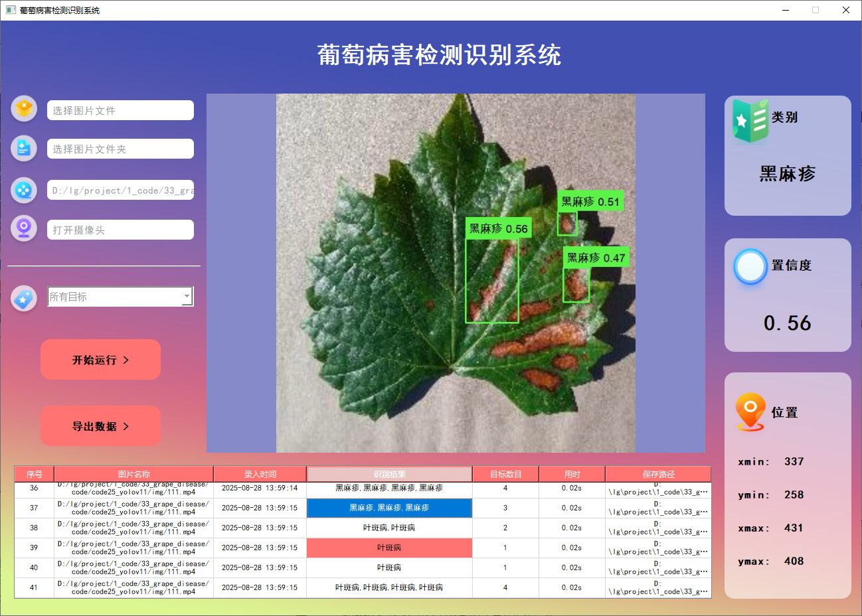Screen dimensions: 862x616
Task: Click row 41 result with four 叶斑病
Action: point(389,587)
